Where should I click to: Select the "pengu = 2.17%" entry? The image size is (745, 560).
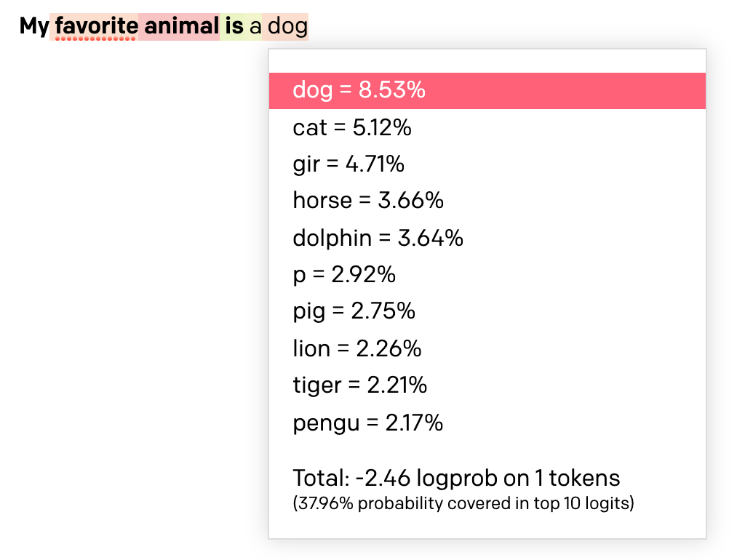point(367,423)
